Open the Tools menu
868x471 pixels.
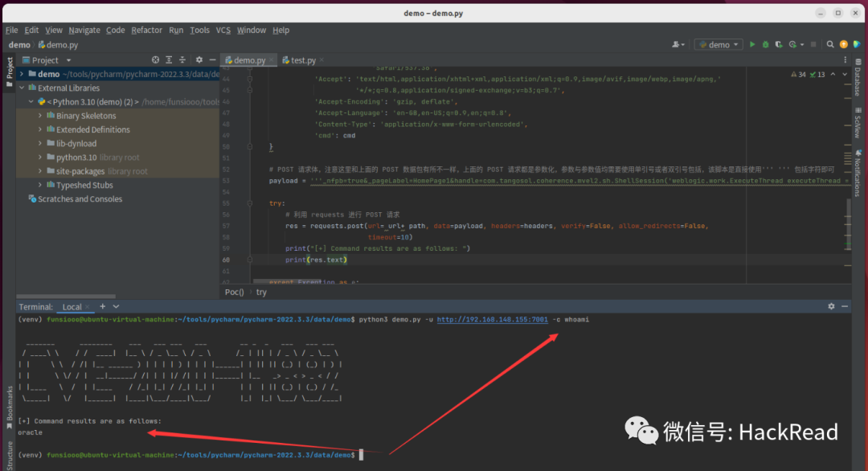pos(199,30)
